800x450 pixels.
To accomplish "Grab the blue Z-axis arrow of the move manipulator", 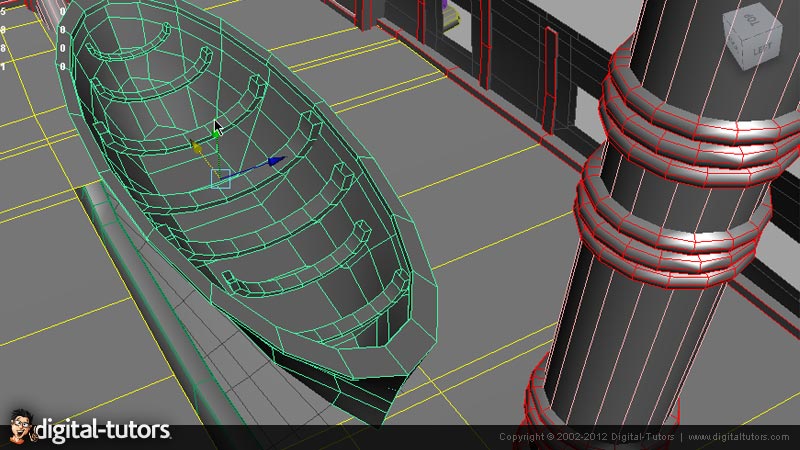I will 277,161.
